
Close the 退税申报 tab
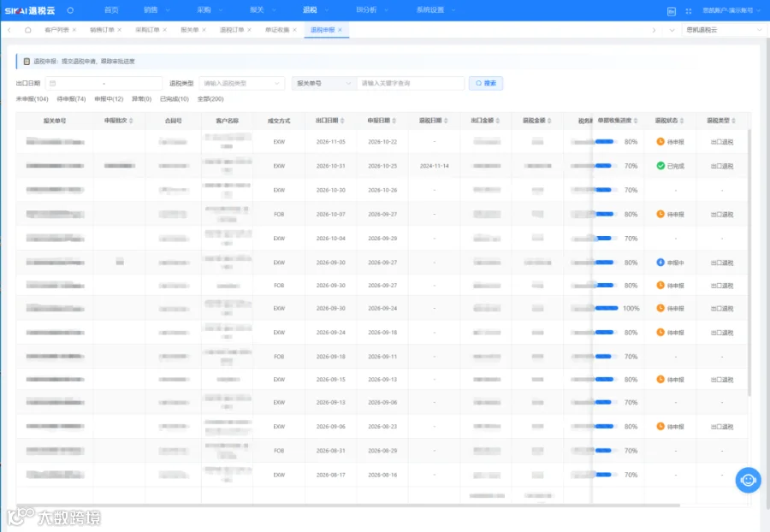(340, 30)
